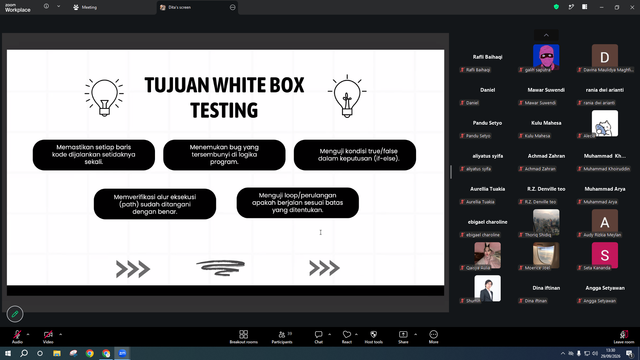640x360 pixels.
Task: Click the Leave room button
Action: click(x=624, y=337)
